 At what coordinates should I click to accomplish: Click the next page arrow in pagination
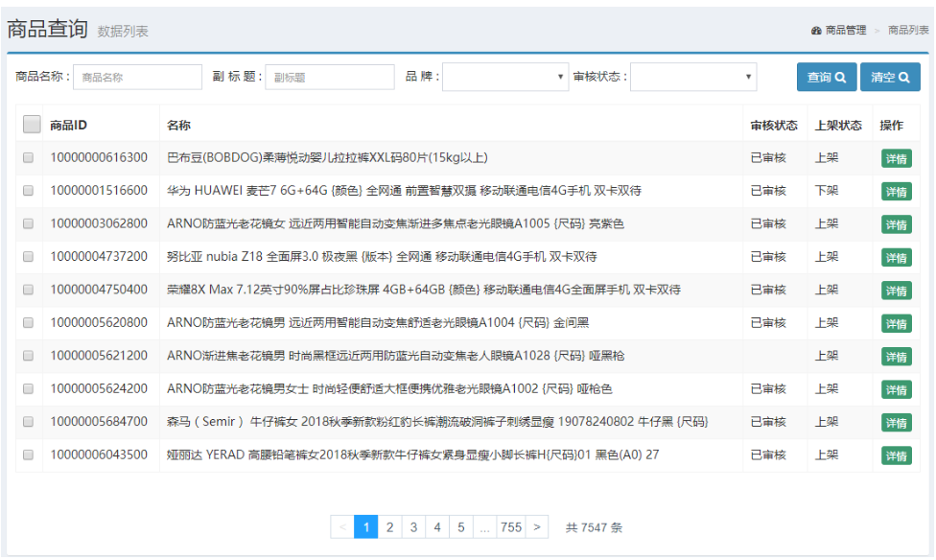pos(537,527)
